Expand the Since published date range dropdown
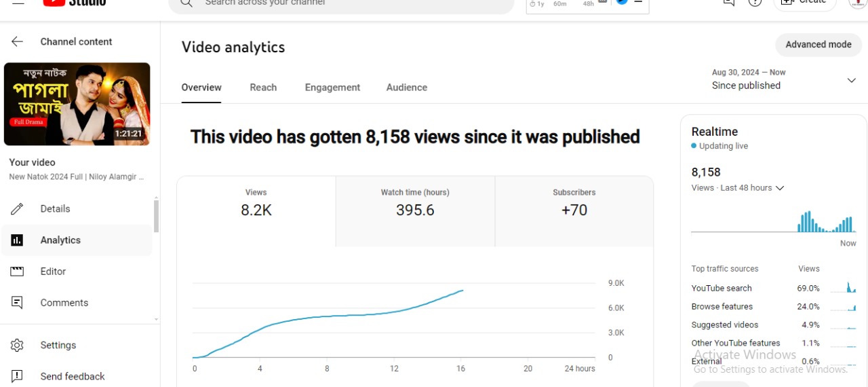The width and height of the screenshot is (868, 387). [x=851, y=80]
